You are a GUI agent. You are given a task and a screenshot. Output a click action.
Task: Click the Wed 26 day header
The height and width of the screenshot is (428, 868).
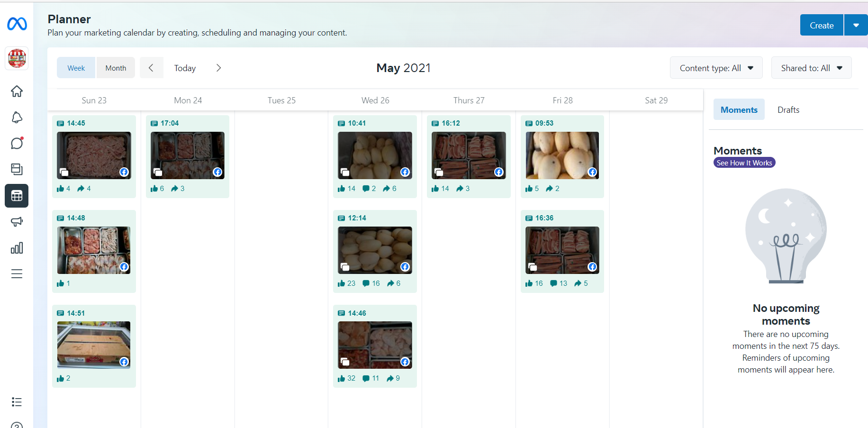point(375,100)
